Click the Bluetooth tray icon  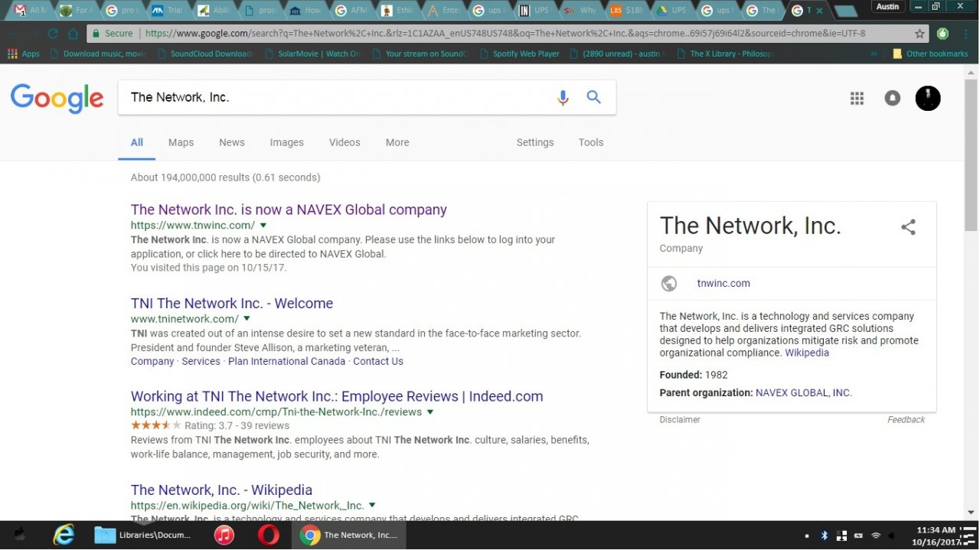pyautogui.click(x=825, y=535)
